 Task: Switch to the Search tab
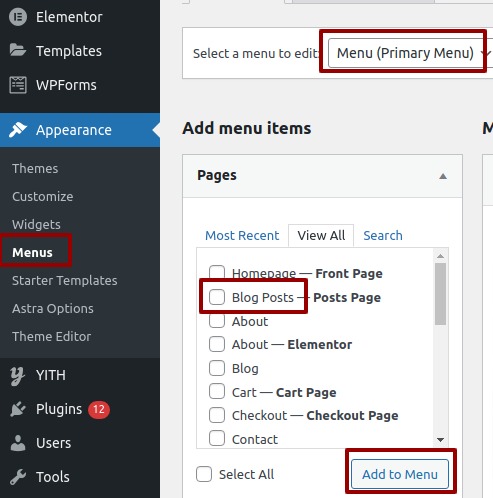coord(383,235)
